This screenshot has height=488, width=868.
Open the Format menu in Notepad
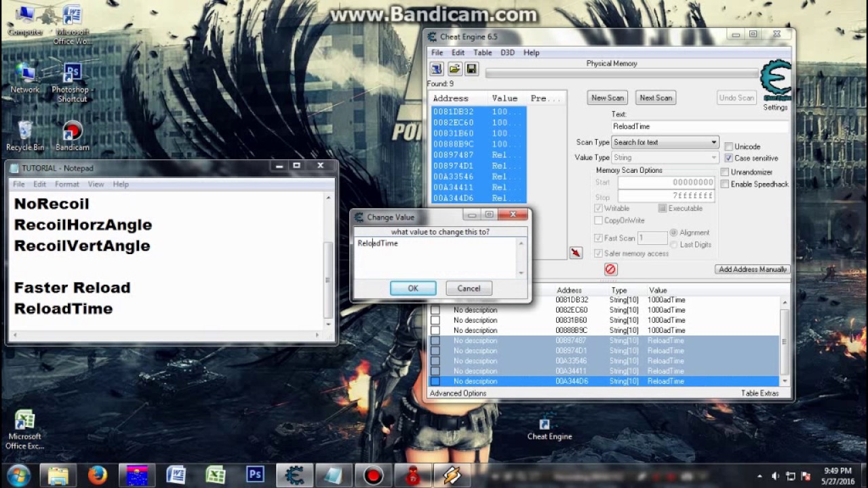pyautogui.click(x=66, y=184)
